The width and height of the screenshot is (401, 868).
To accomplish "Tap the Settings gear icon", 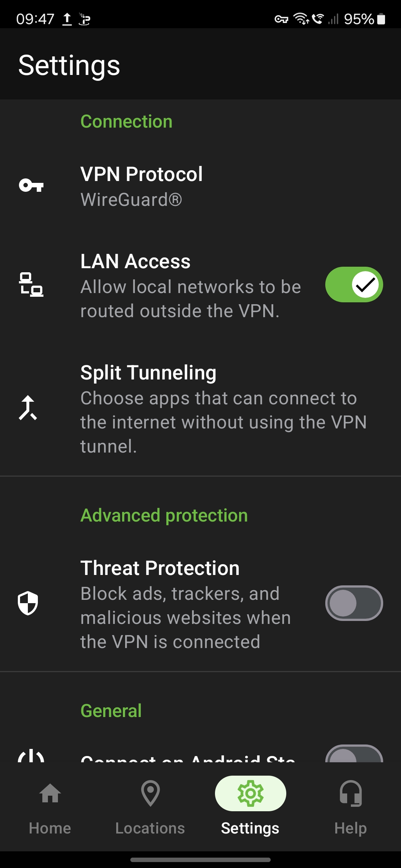I will [251, 793].
